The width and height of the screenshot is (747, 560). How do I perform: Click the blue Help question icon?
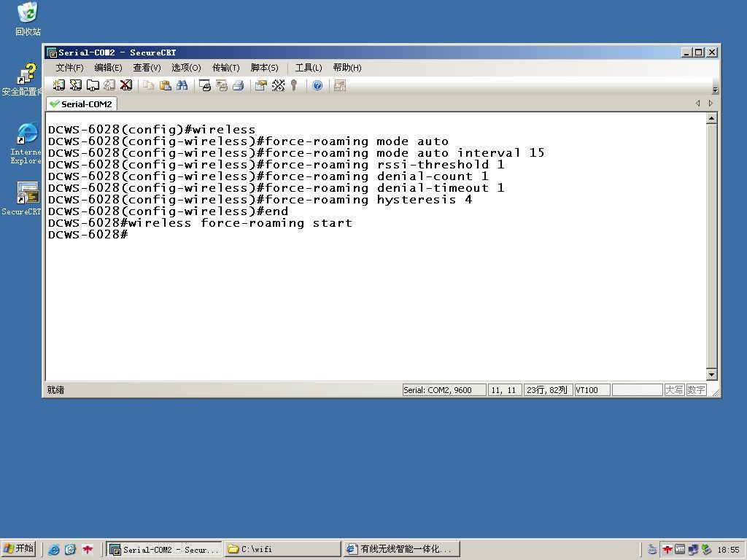(317, 85)
